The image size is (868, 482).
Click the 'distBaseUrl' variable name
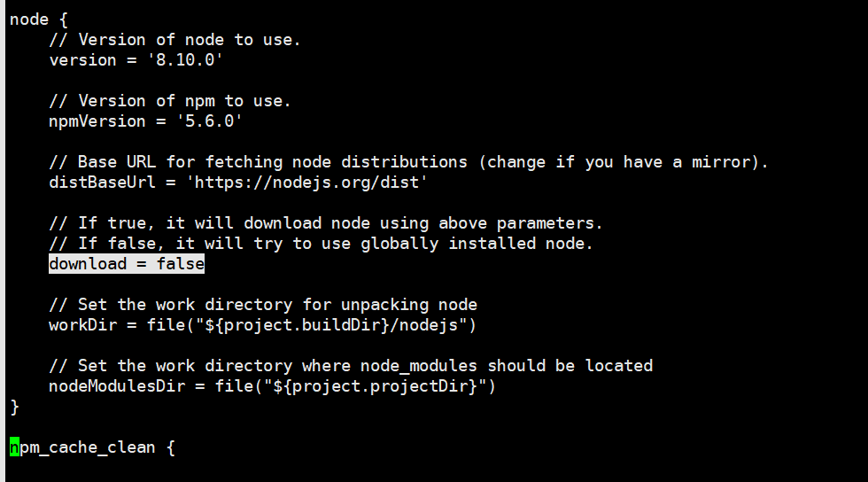click(103, 183)
